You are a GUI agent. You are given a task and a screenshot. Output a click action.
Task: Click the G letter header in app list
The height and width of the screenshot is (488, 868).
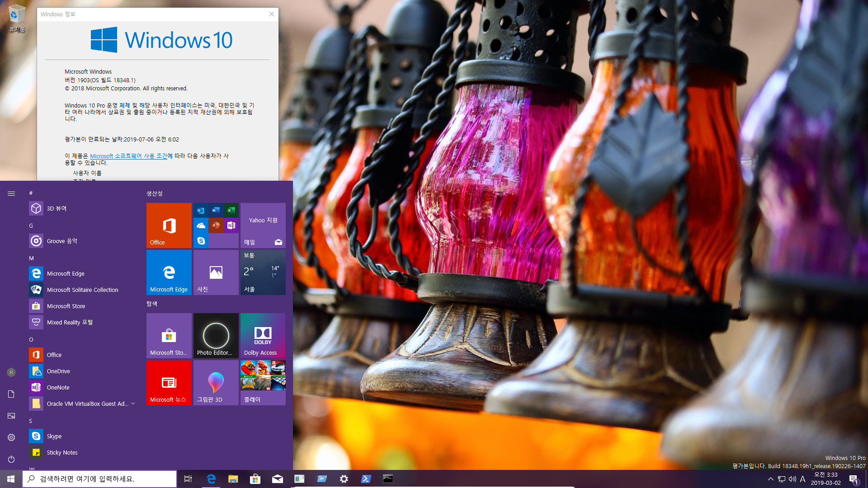click(31, 225)
